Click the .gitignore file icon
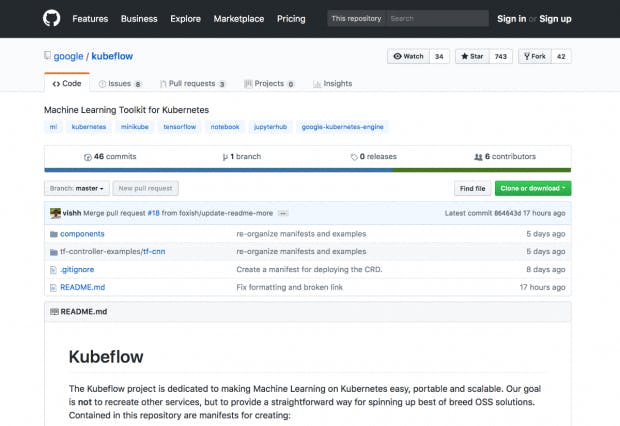The width and height of the screenshot is (620, 426). click(x=53, y=270)
